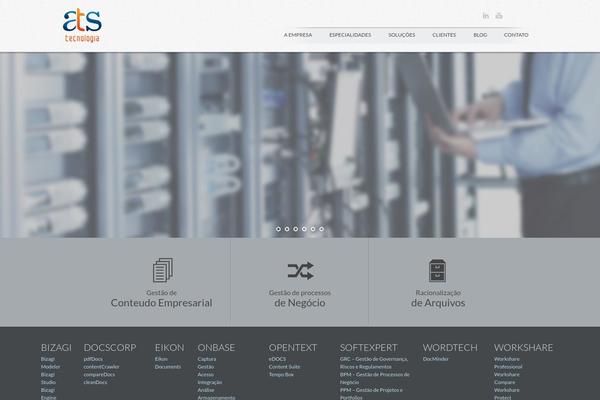This screenshot has width=600, height=400.
Task: Open Gestão de processos de Negócio
Action: pos(300,299)
